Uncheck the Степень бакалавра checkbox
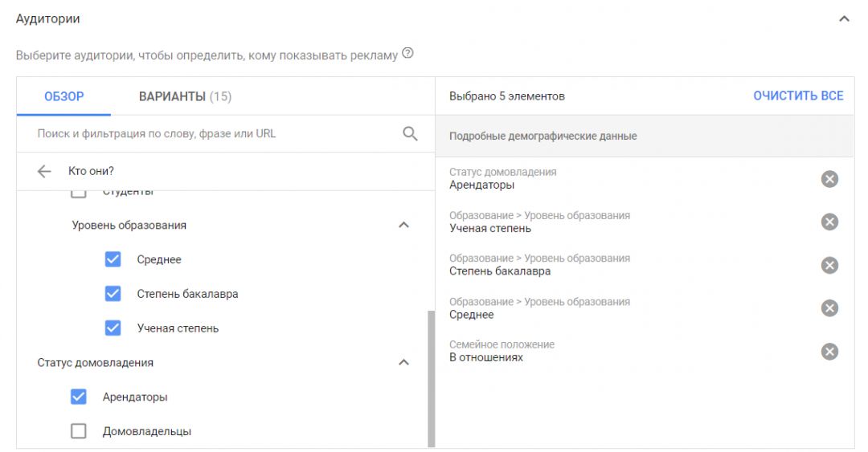The height and width of the screenshot is (452, 868). (113, 293)
